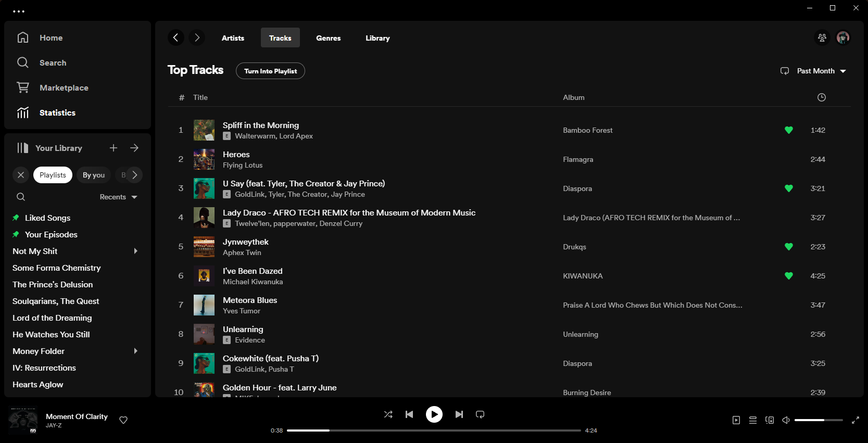Open the three-dot app menu

point(19,11)
